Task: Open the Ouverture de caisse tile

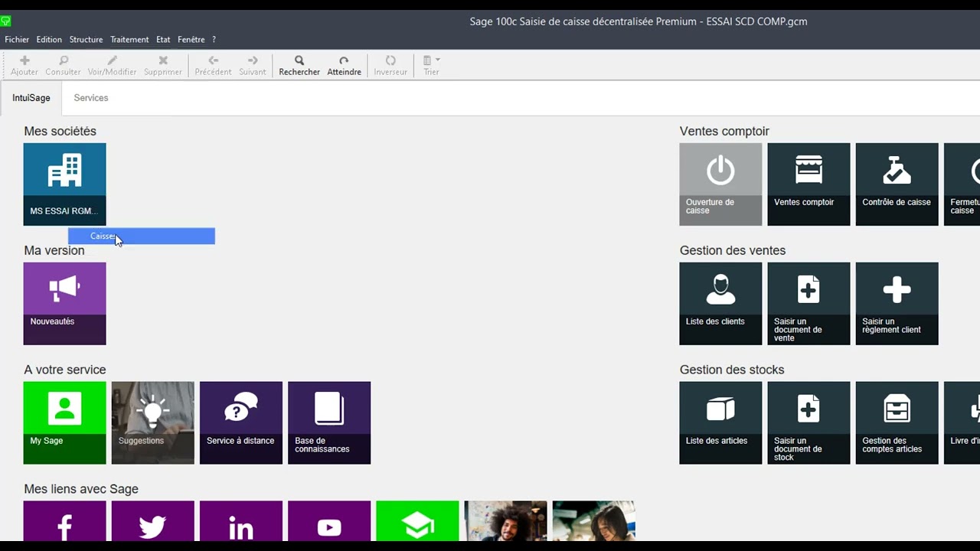Action: (x=720, y=184)
